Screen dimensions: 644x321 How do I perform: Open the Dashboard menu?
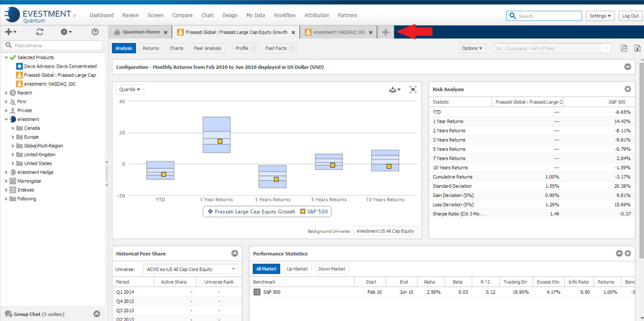coord(102,15)
